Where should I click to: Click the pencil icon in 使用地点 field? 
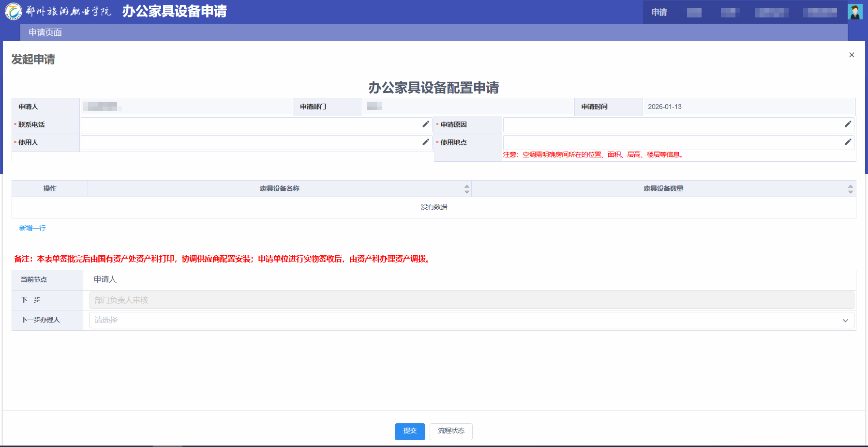click(848, 142)
